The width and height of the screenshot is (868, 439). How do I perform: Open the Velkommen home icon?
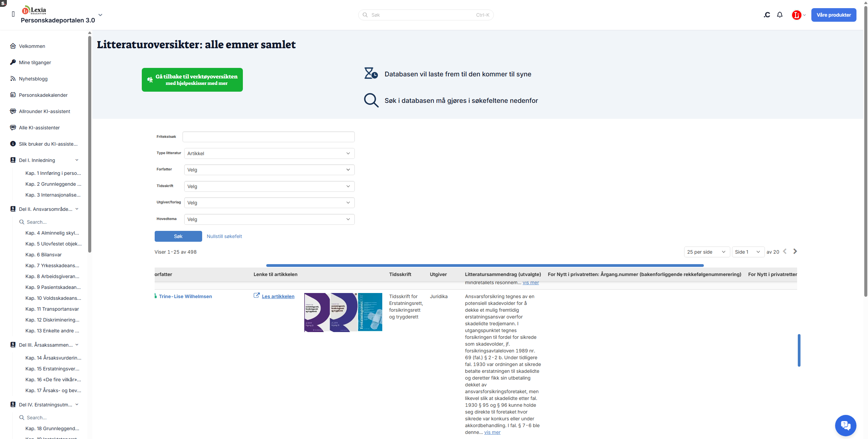pyautogui.click(x=13, y=46)
